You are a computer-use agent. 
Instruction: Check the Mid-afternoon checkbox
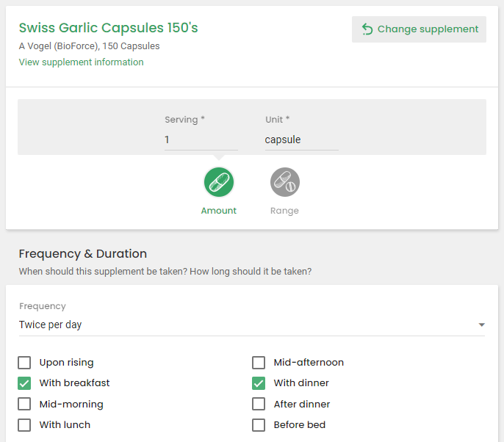coord(259,363)
